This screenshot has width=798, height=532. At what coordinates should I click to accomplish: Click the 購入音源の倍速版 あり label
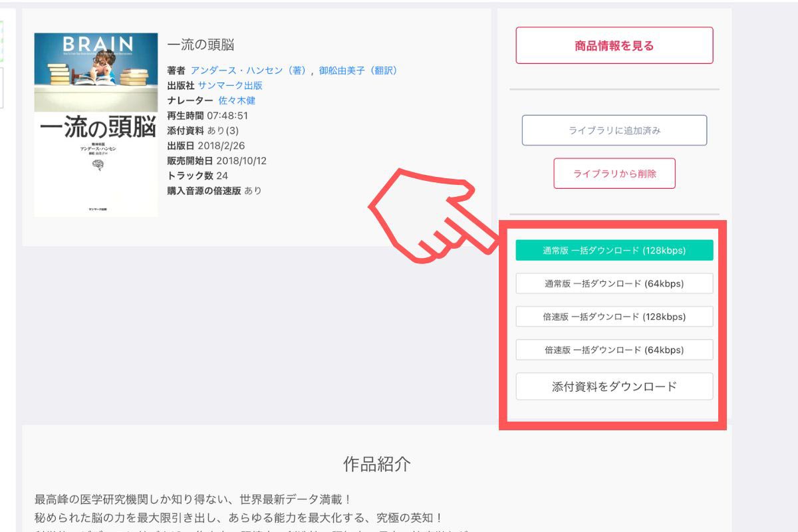[213, 192]
